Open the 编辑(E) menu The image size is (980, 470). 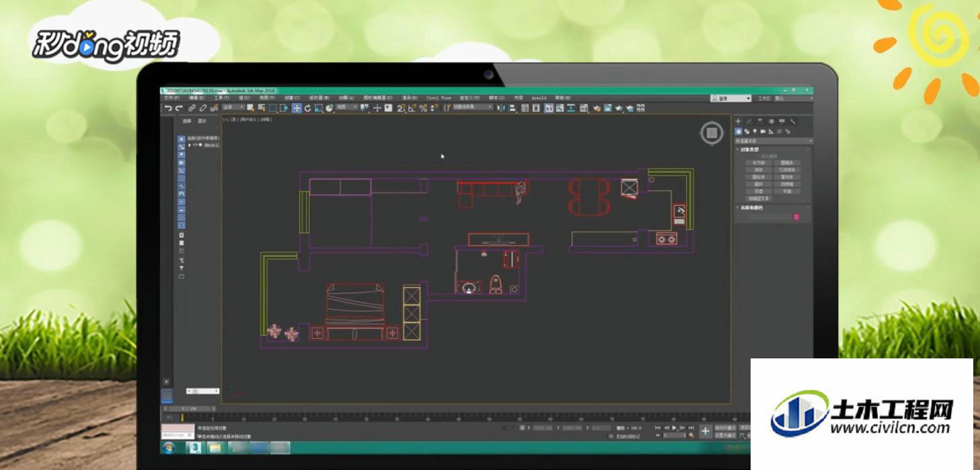pos(196,98)
